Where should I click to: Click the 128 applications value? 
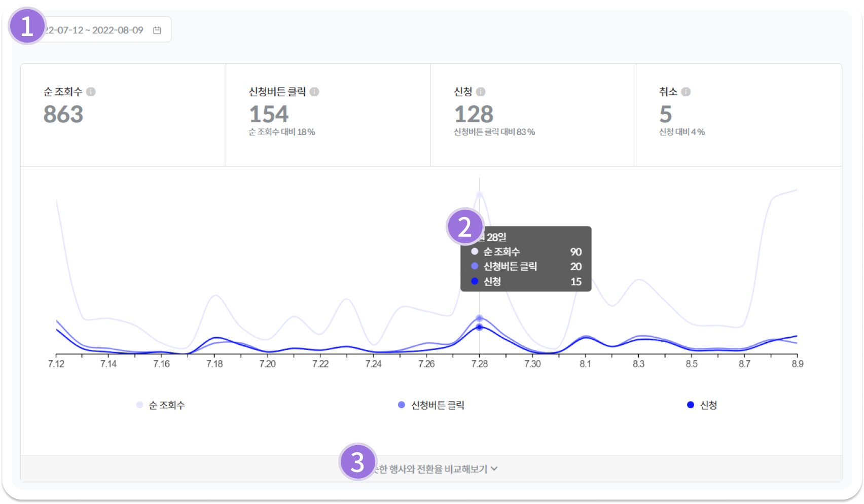pos(474,114)
